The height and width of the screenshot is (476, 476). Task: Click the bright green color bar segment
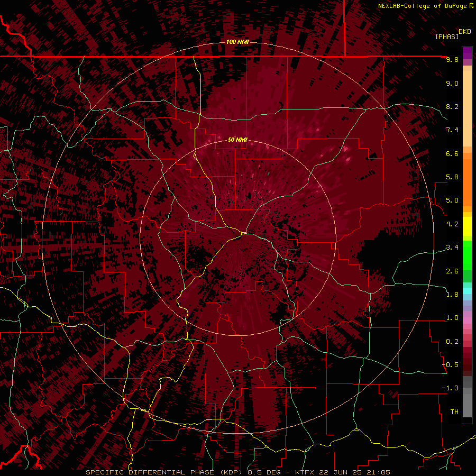pyautogui.click(x=467, y=255)
